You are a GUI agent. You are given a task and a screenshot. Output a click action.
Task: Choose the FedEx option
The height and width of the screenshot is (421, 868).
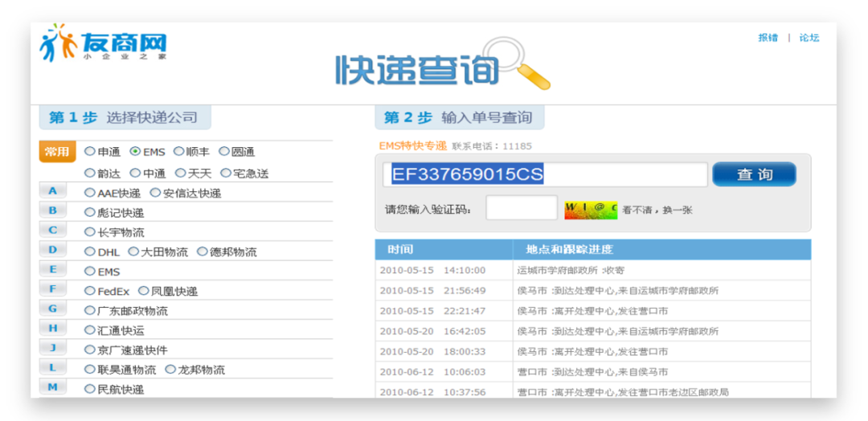(90, 290)
